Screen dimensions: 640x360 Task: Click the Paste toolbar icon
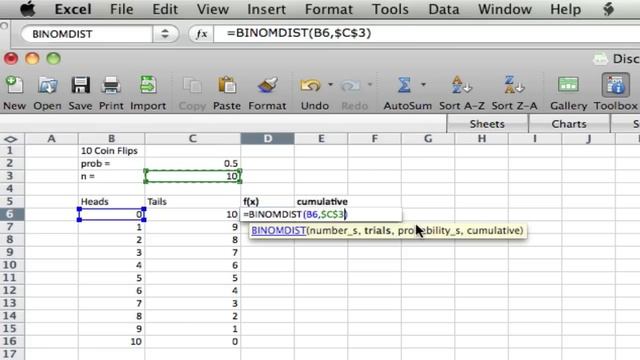(227, 85)
